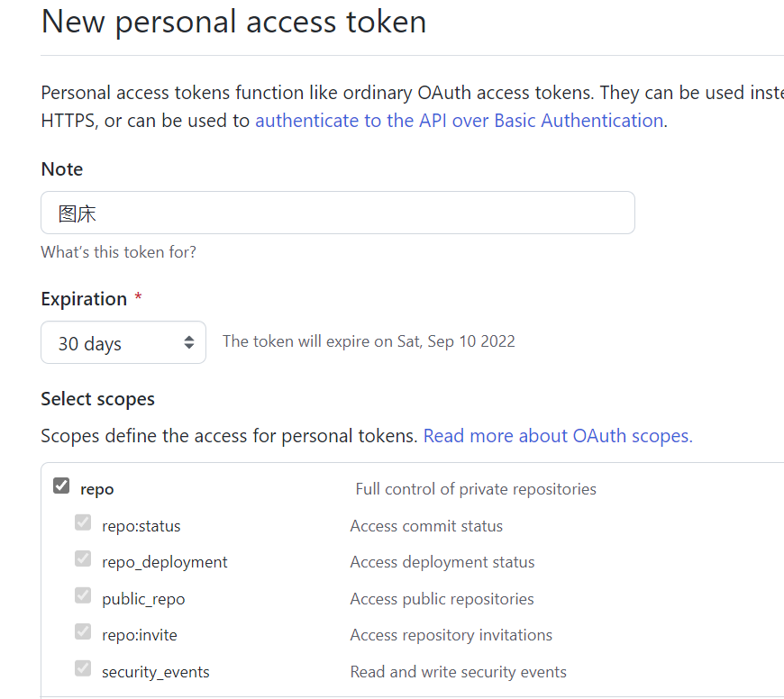Image resolution: width=784 pixels, height=699 pixels.
Task: Click the New personal access token heading
Action: [x=234, y=21]
